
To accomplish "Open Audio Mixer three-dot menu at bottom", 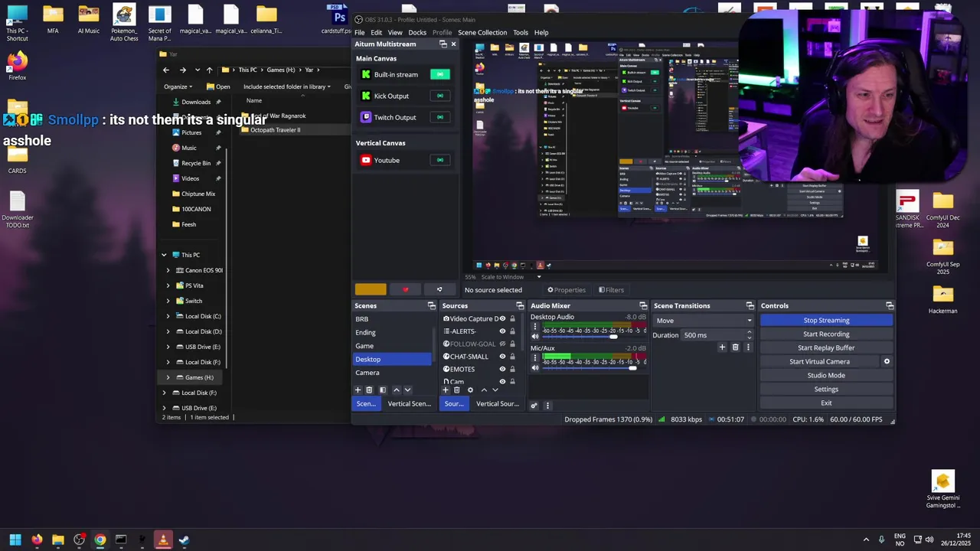I will pos(547,405).
